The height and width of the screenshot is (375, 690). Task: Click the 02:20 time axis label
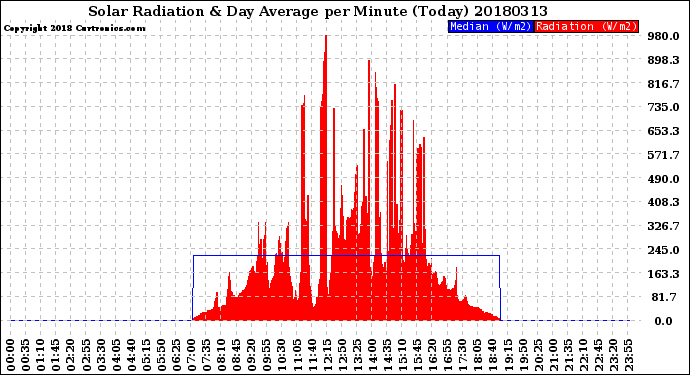tap(71, 355)
